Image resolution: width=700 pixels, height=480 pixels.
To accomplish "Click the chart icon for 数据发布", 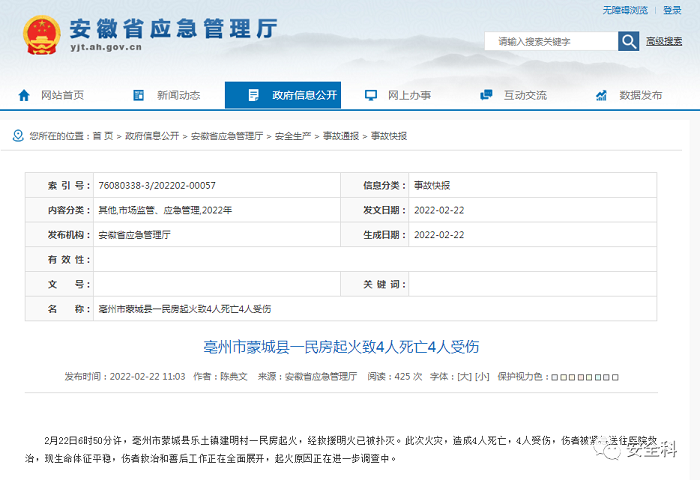I will pos(602,95).
